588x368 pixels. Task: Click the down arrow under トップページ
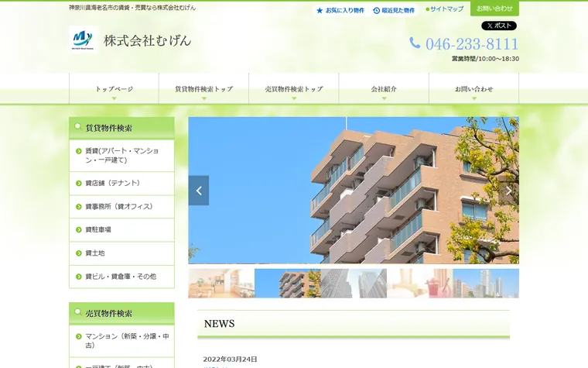(x=114, y=98)
